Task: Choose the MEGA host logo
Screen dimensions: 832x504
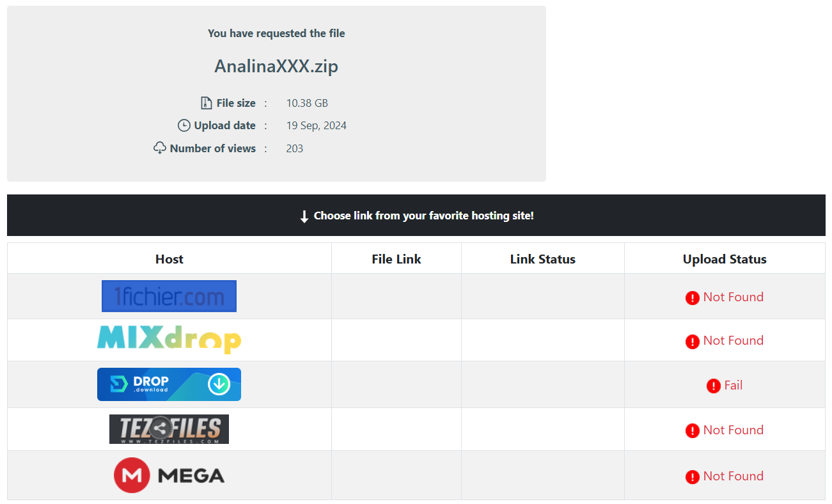Action: (x=169, y=475)
